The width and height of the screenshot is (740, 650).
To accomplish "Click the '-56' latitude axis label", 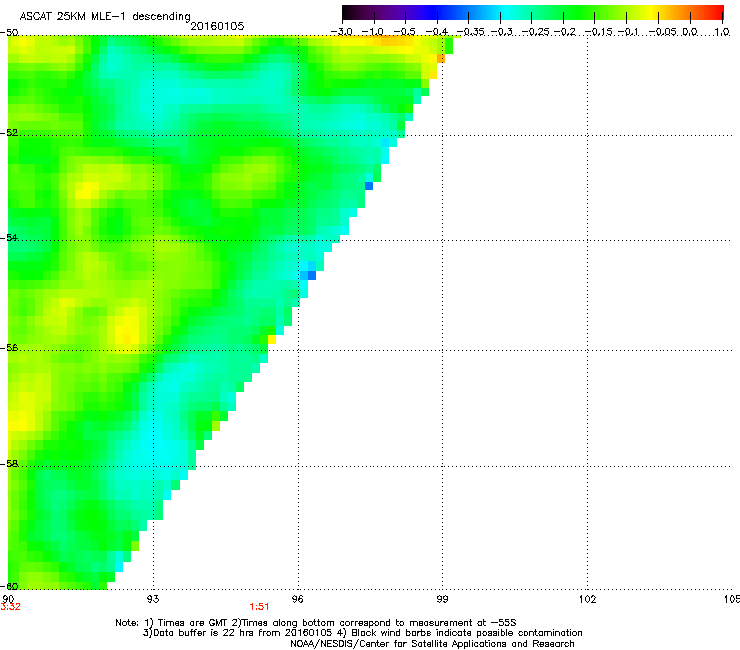I will pyautogui.click(x=10, y=347).
